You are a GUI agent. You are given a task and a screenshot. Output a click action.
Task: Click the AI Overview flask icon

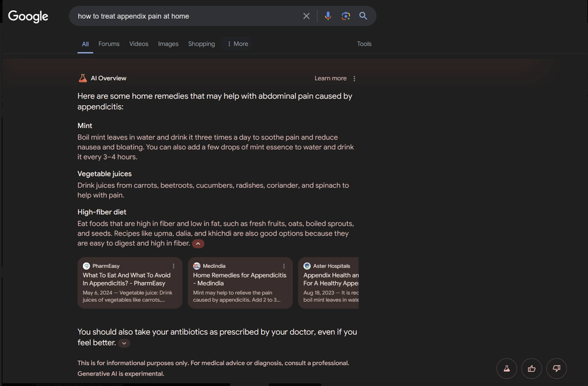click(82, 78)
